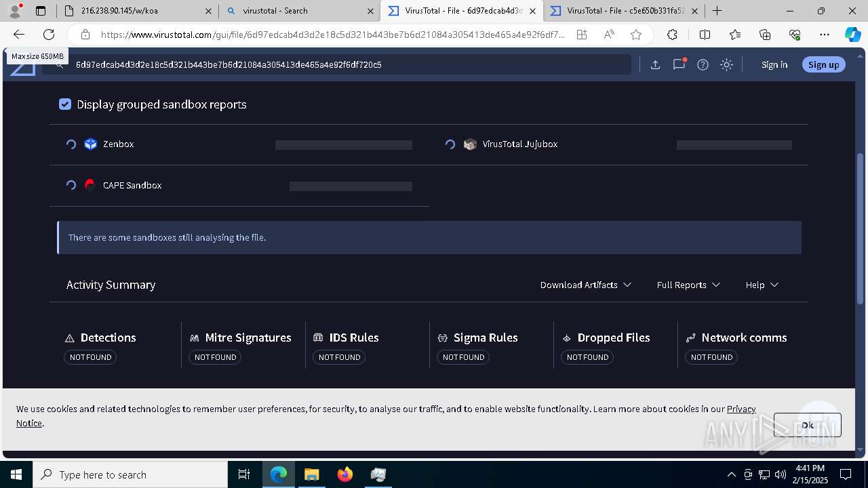The height and width of the screenshot is (488, 868).
Task: Click the taskbar search box
Action: pos(130,474)
